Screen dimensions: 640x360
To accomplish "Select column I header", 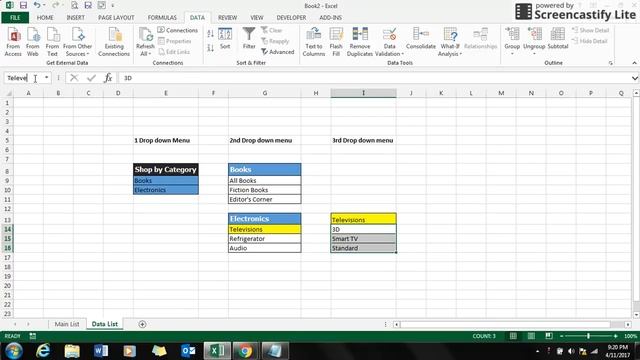I will [363, 93].
